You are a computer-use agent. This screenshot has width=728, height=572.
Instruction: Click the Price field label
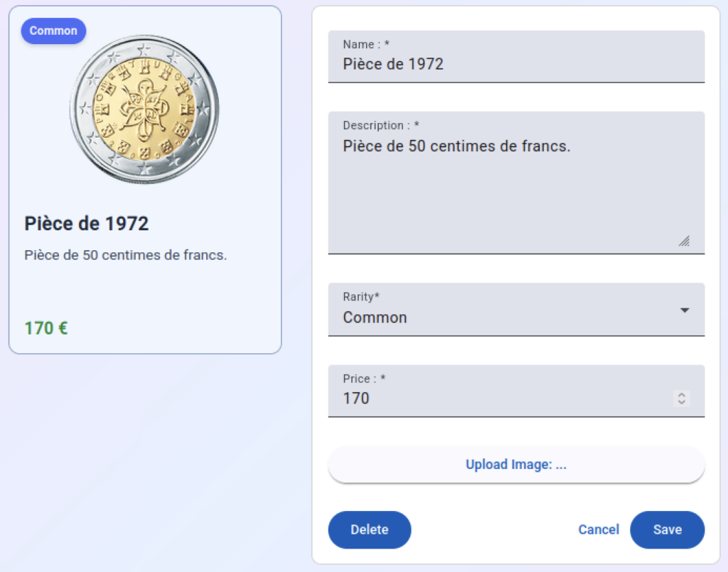[363, 379]
